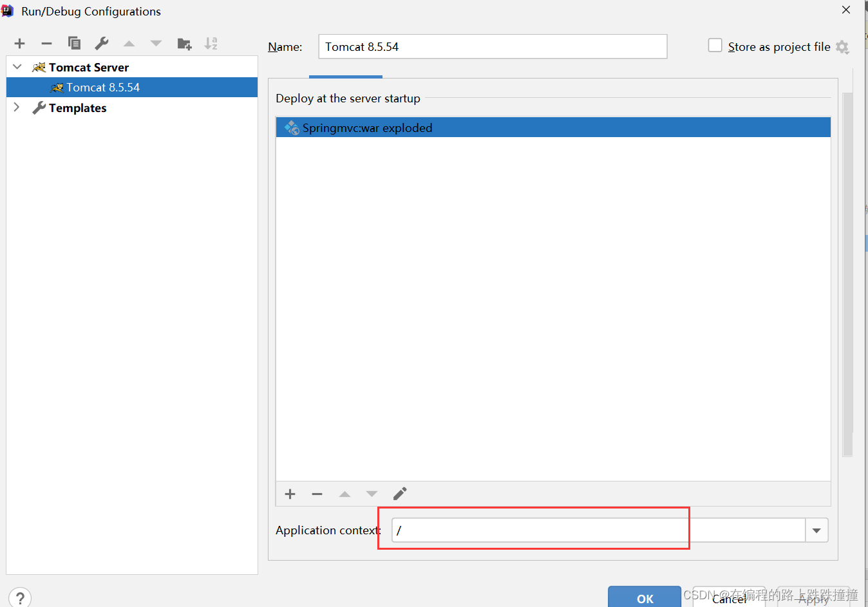Select Tomcat Server group in tree
The image size is (868, 607).
[89, 67]
